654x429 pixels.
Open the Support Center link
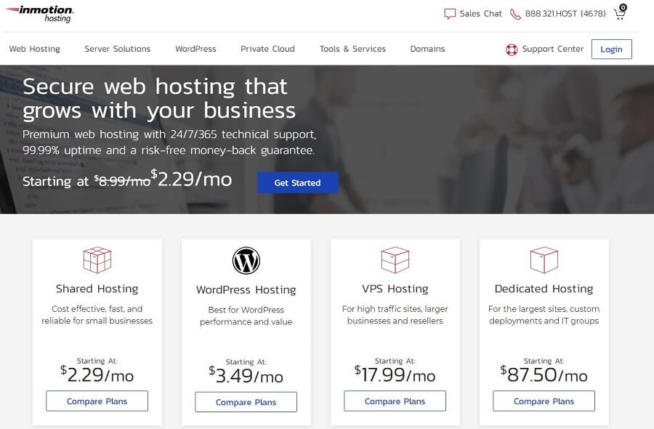click(553, 49)
